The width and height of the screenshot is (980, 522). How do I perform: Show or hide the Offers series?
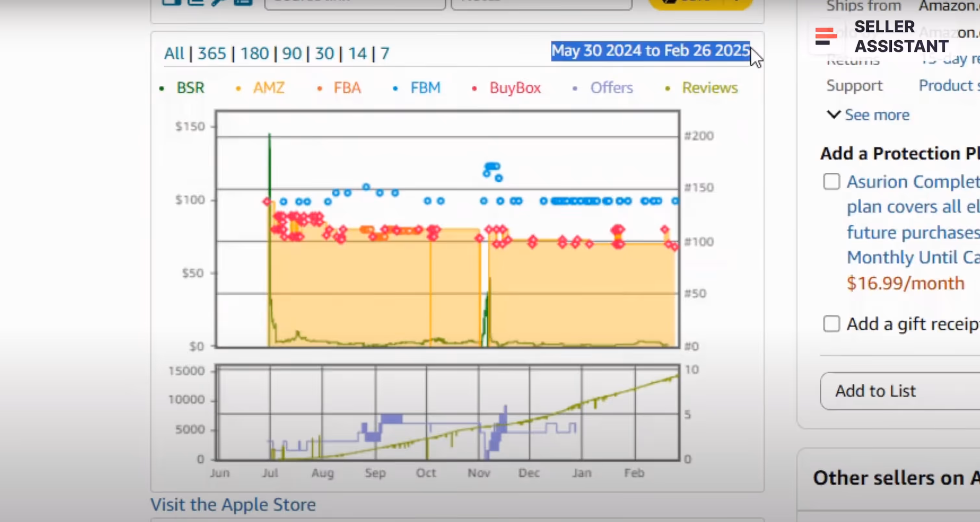[x=611, y=88]
